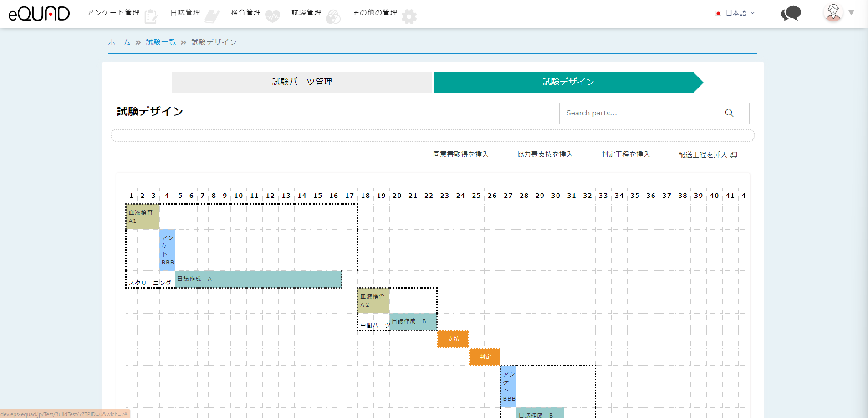Expand the 日本語 language dropdown
The image size is (868, 418).
pos(736,13)
